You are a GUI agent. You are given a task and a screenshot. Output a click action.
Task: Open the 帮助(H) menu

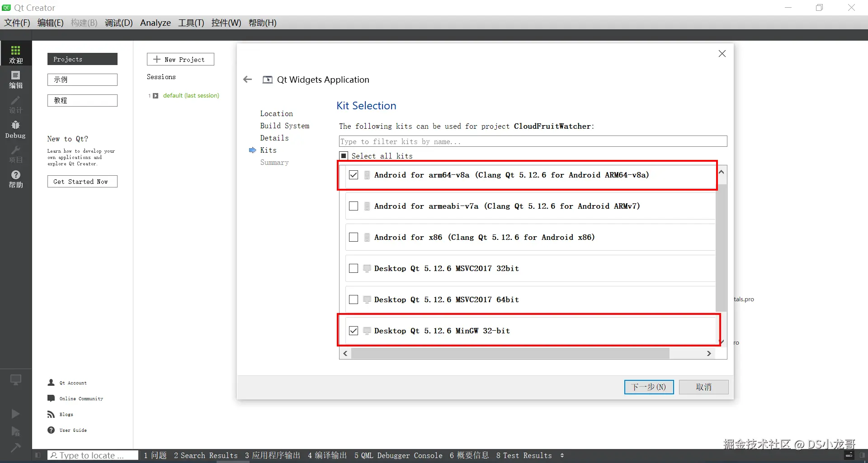[x=263, y=23]
